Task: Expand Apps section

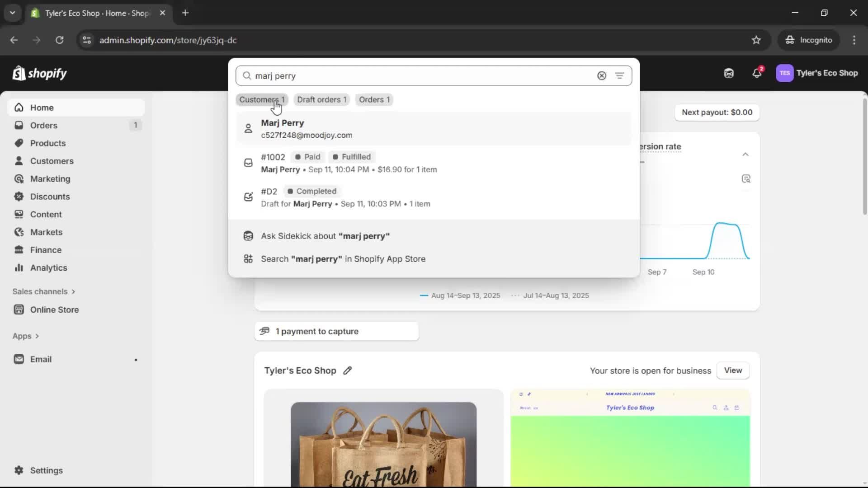Action: coord(26,336)
